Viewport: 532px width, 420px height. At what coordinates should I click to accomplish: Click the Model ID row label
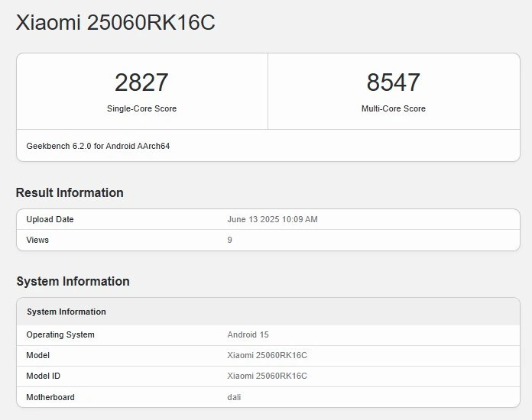(43, 376)
